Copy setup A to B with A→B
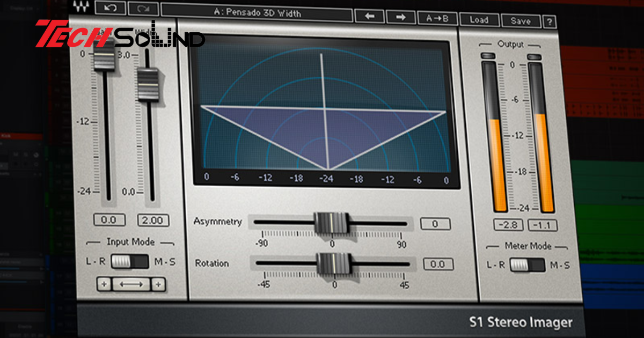Image resolution: width=644 pixels, height=338 pixels. [437, 19]
